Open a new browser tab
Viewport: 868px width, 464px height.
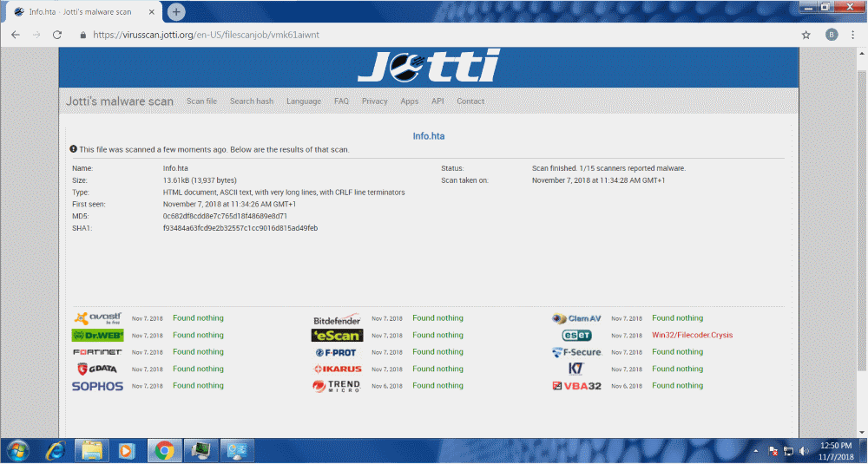tap(176, 11)
